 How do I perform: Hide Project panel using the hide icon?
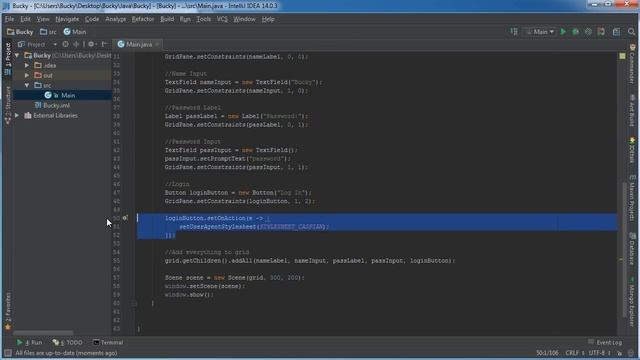click(104, 44)
